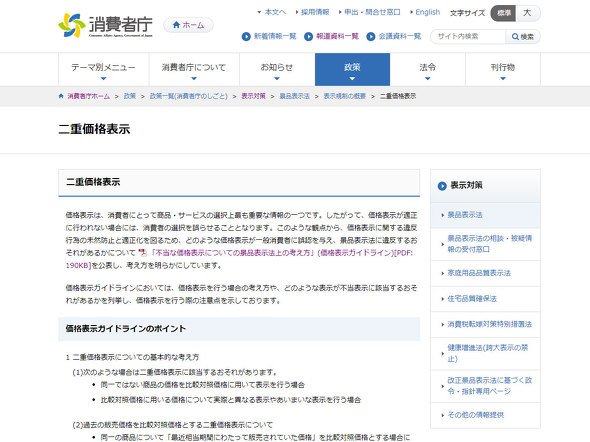This screenshot has width=590, height=442.
Task: Open 景品表示法 in the sidebar
Action: (x=465, y=215)
